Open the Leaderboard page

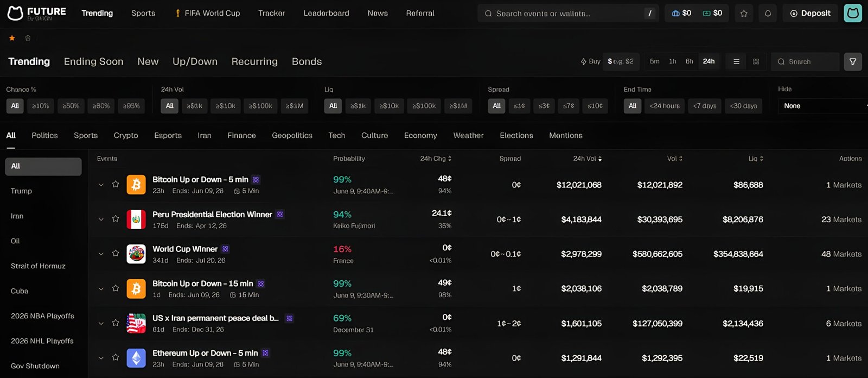pos(326,13)
